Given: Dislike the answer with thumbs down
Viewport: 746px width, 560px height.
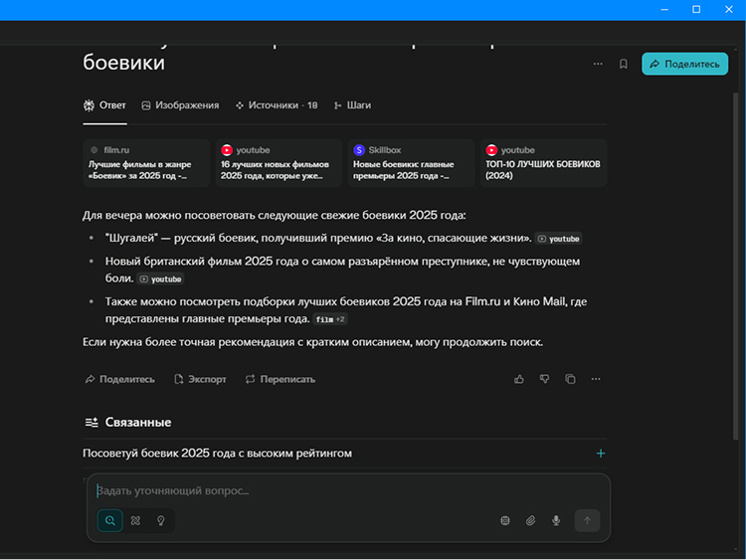Looking at the screenshot, I should (544, 379).
